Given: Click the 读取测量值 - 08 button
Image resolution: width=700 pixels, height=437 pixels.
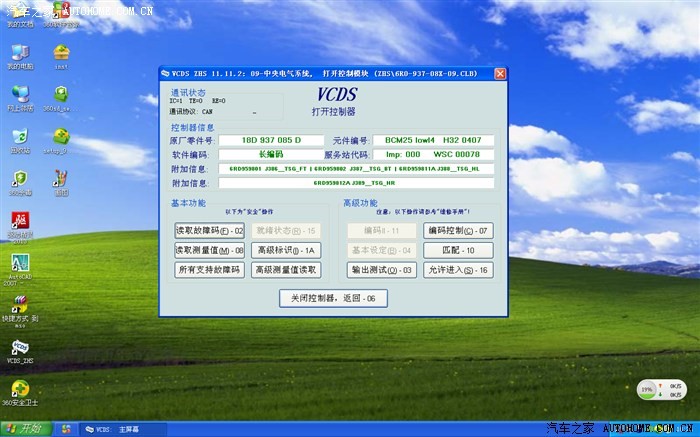Looking at the screenshot, I should [x=210, y=250].
